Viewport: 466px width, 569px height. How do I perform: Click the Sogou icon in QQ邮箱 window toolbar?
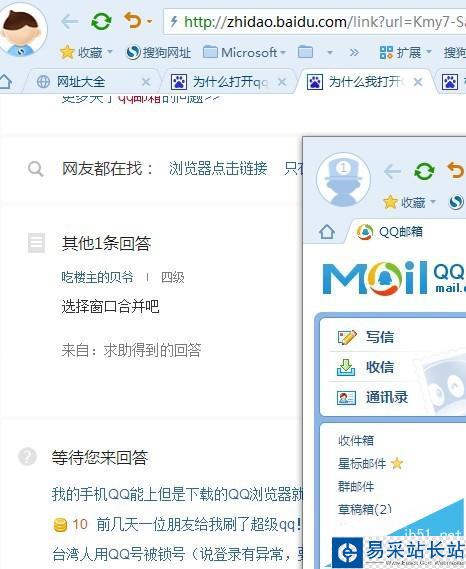456,202
